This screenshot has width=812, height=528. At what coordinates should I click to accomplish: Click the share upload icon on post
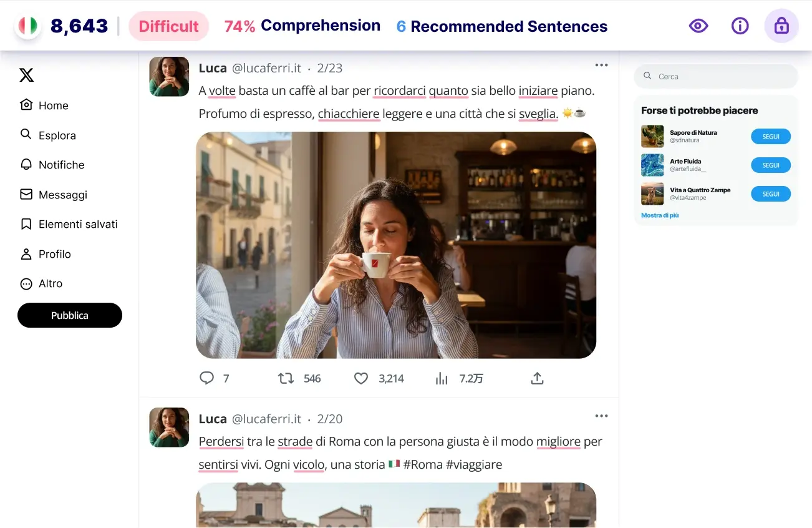(537, 378)
